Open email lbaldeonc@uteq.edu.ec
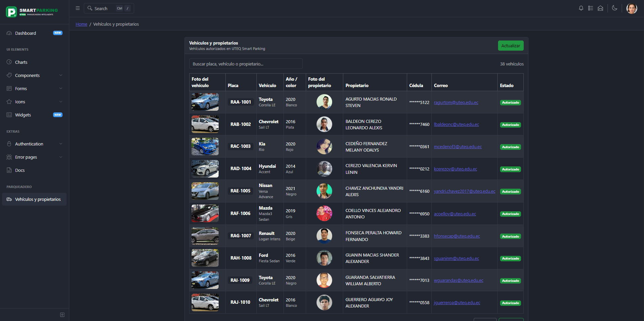 [456, 124]
